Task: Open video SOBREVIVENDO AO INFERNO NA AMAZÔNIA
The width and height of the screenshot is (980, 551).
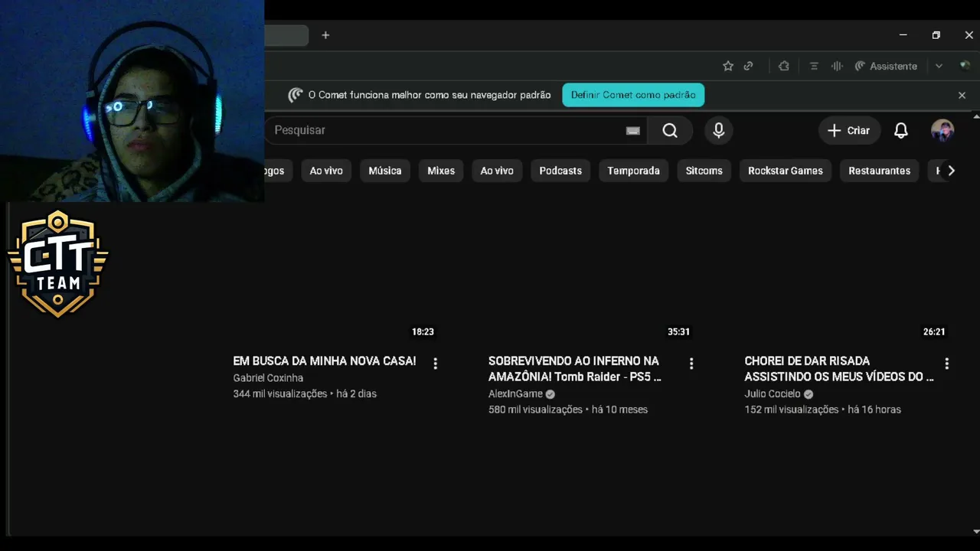Action: point(575,369)
